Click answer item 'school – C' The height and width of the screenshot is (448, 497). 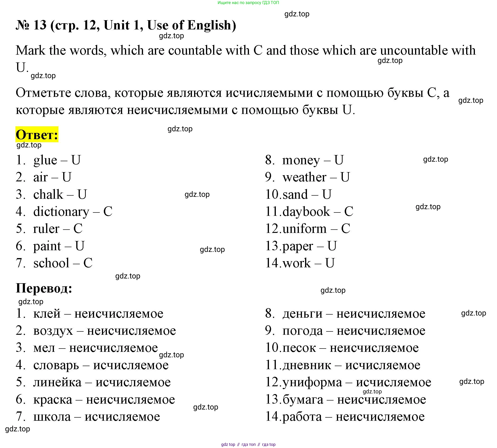coord(63,263)
